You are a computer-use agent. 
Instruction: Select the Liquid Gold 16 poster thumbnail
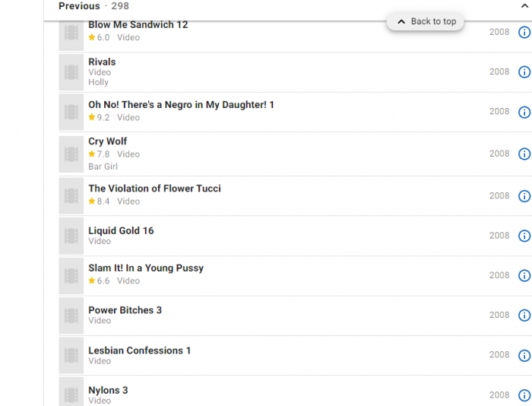pos(71,236)
